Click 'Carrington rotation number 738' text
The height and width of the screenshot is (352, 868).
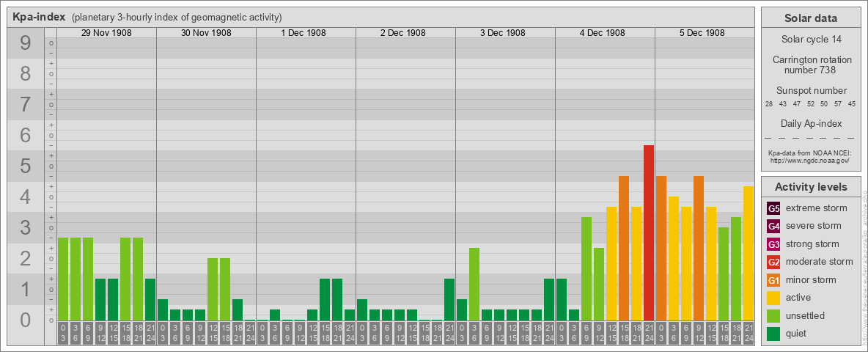point(811,65)
